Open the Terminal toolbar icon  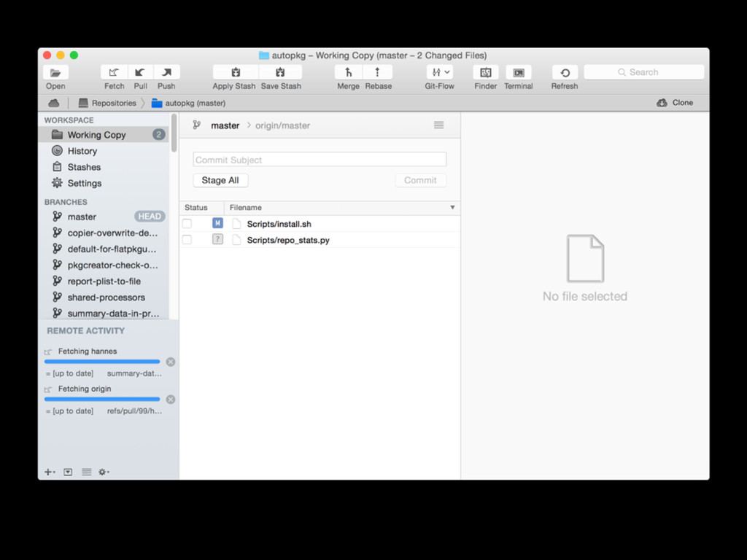[519, 72]
